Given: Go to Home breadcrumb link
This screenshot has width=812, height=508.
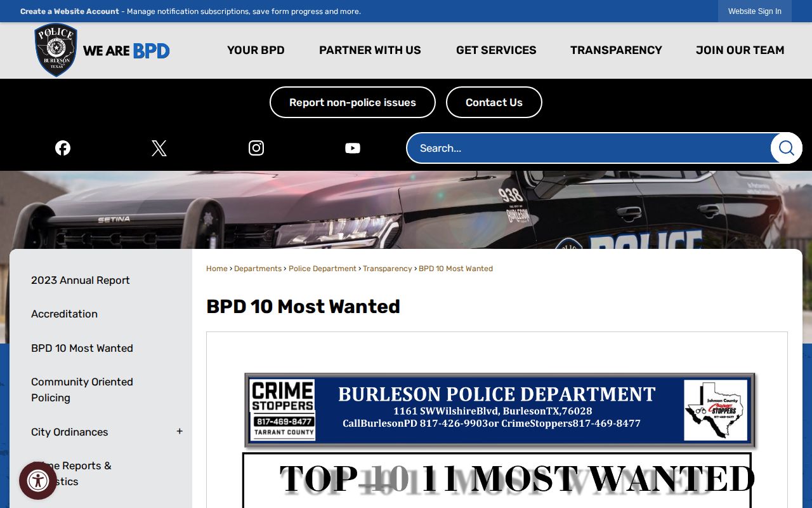Looking at the screenshot, I should [217, 269].
